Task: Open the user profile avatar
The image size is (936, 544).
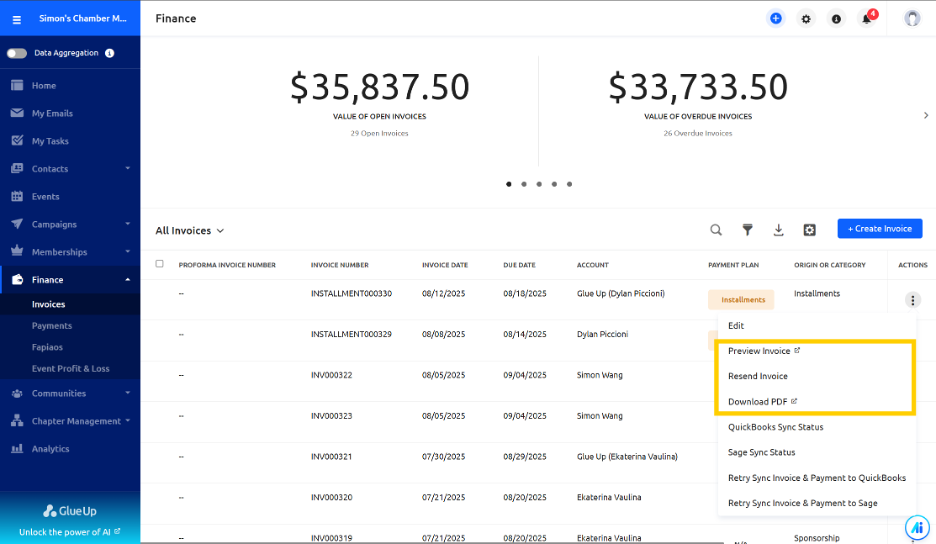Action: [x=912, y=19]
